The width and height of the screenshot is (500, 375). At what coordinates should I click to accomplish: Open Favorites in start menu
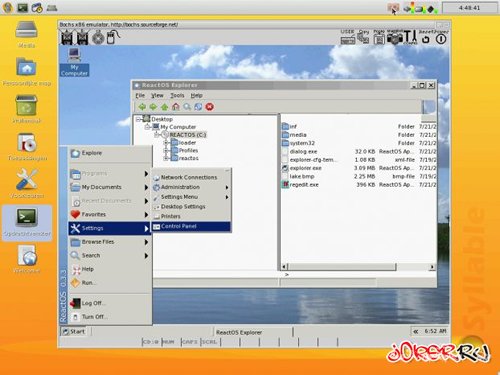110,214
